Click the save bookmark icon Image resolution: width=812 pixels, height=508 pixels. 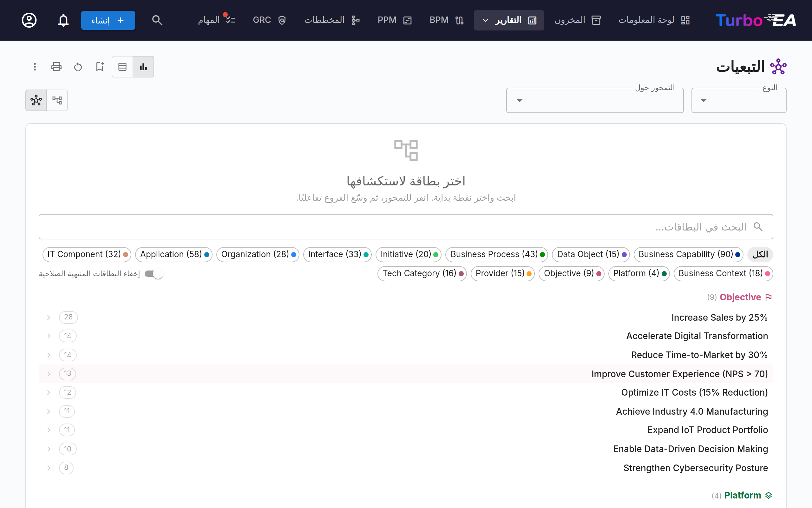click(100, 67)
